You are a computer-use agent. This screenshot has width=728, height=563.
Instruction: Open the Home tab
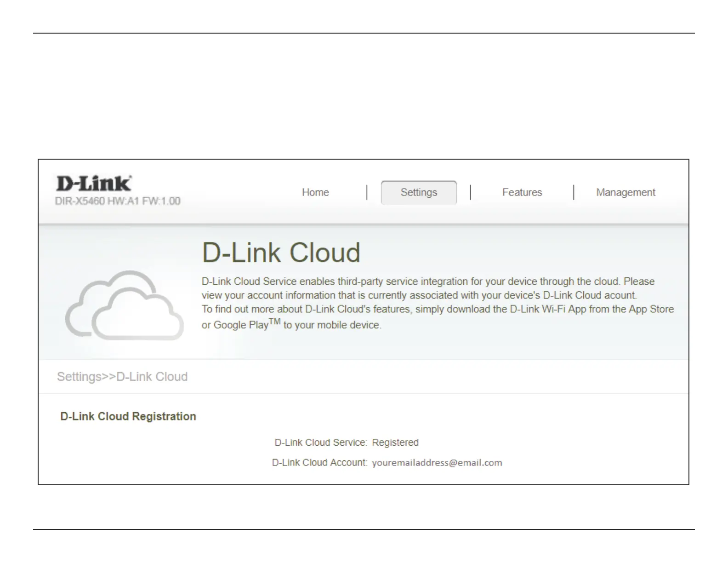(x=315, y=192)
